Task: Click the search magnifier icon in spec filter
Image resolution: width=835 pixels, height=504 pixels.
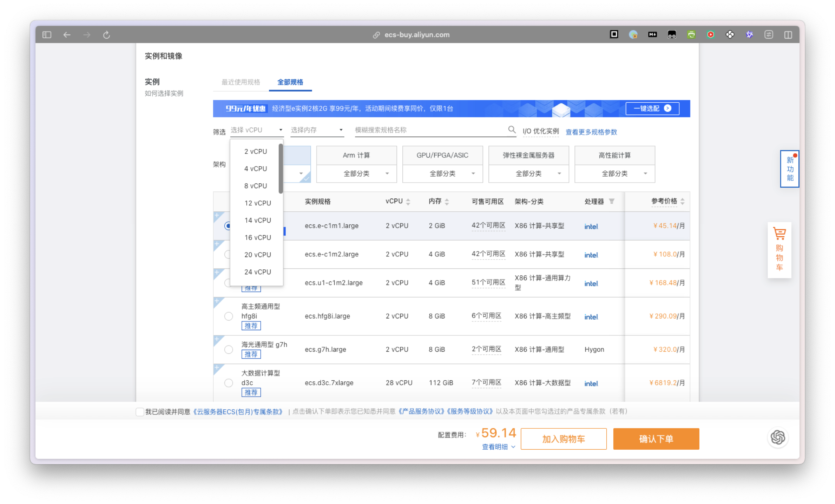Action: pyautogui.click(x=511, y=129)
